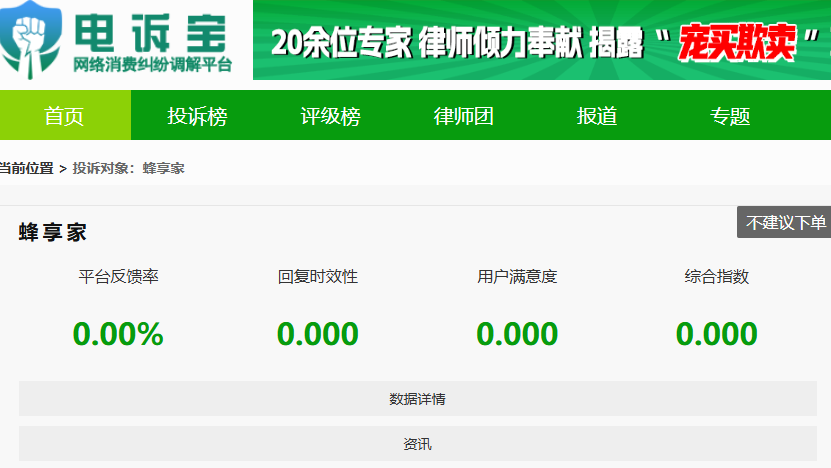The height and width of the screenshot is (468, 831).
Task: Click the 0.000 value under 回复时效性
Action: (x=317, y=334)
